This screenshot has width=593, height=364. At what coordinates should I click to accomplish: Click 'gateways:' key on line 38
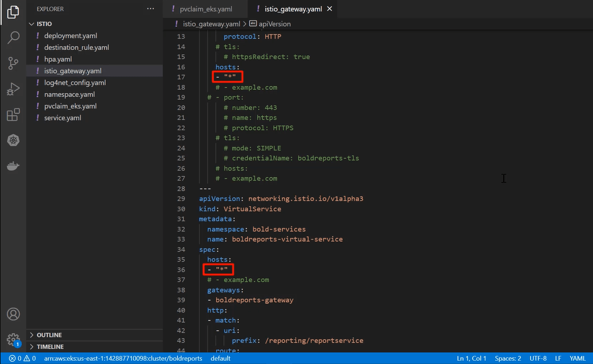[225, 290]
